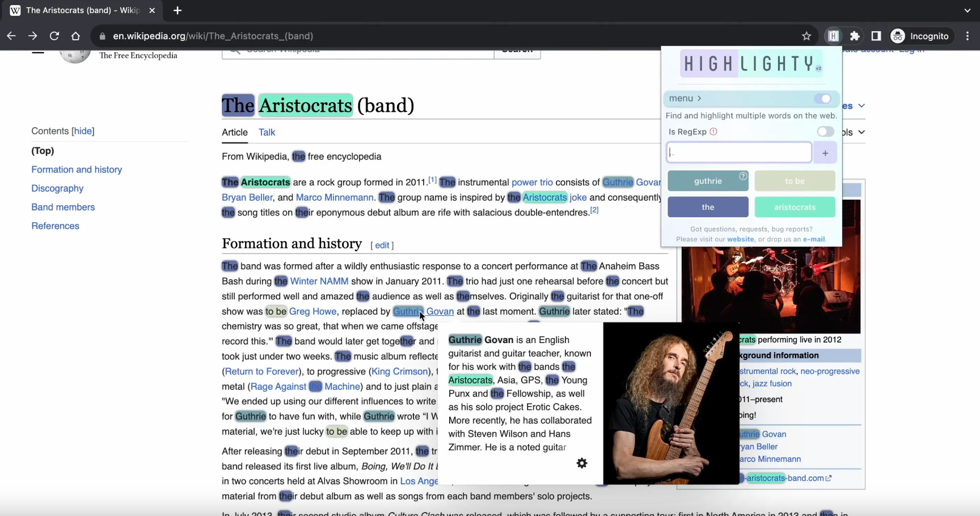Open the power trio link
Image resolution: width=980 pixels, height=516 pixels.
click(532, 182)
